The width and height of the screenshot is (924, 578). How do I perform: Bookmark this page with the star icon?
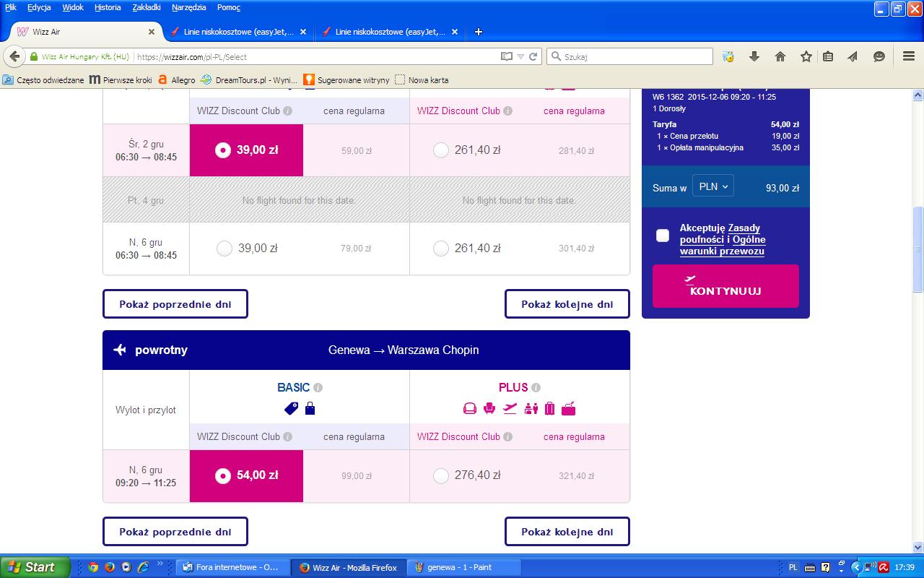tap(806, 56)
